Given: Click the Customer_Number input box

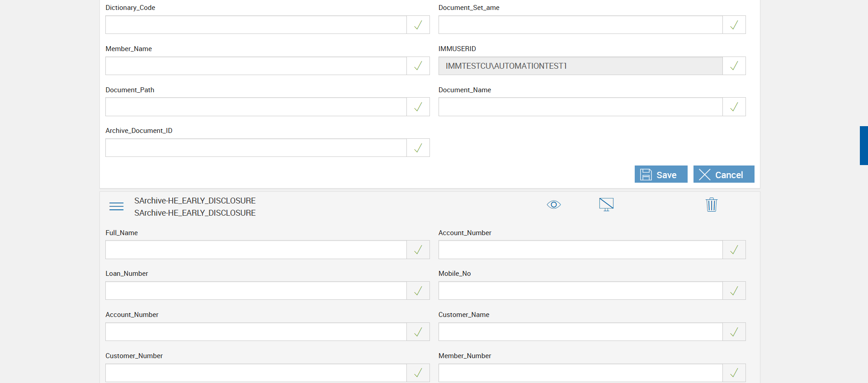Looking at the screenshot, I should [x=256, y=373].
